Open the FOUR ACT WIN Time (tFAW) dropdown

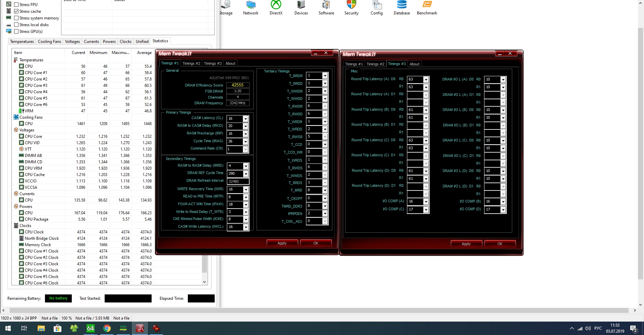pos(246,205)
